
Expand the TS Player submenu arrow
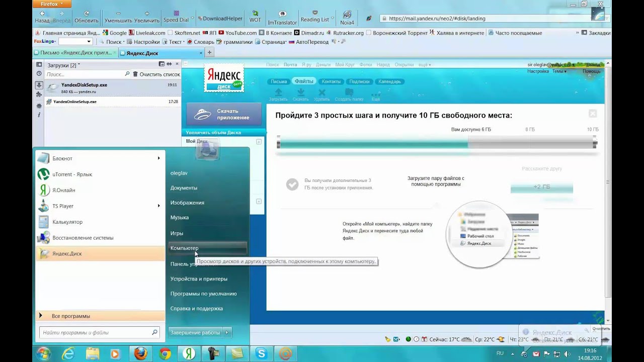[x=159, y=206]
